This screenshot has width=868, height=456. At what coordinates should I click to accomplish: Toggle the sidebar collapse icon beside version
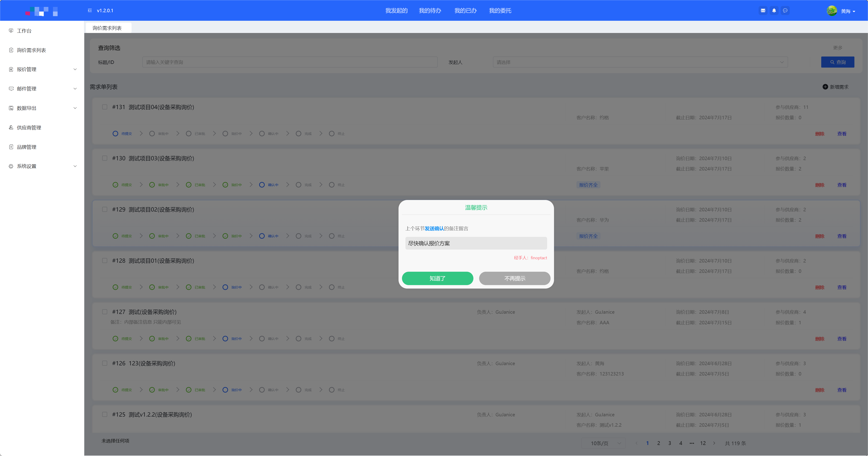90,10
